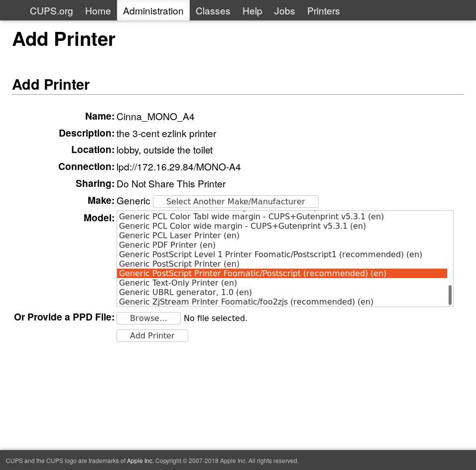Choose Generic PCL Laser Printer model
Viewport: 476px width, 470px height.
[282, 235]
